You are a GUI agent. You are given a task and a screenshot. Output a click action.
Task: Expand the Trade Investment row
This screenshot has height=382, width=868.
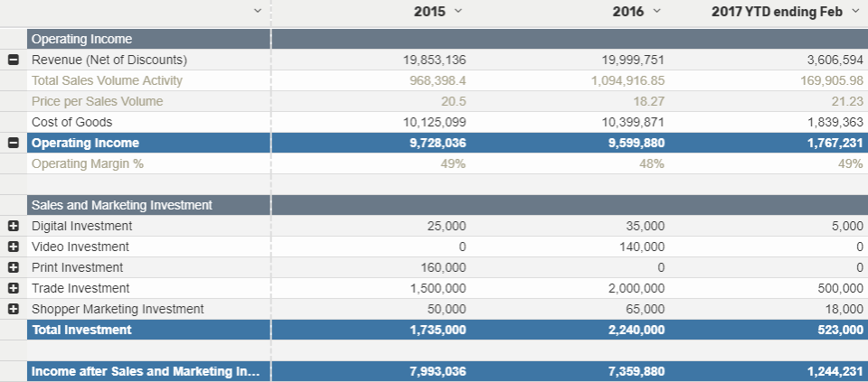tap(14, 288)
